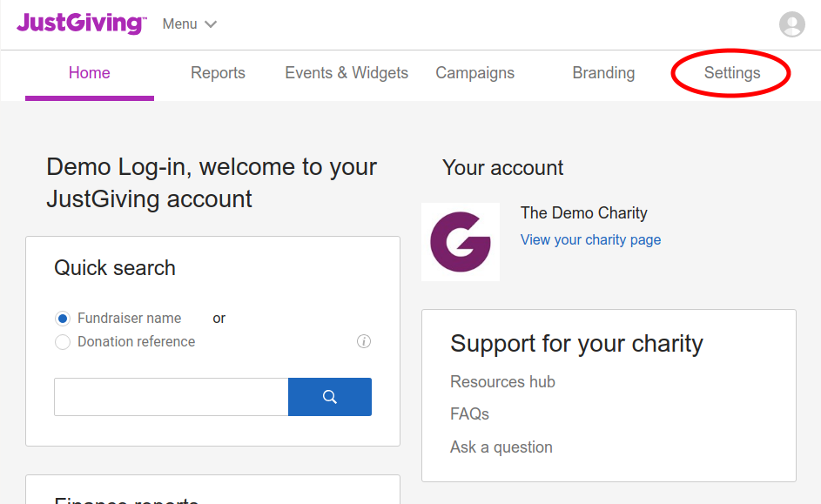Select the Donation reference radio button
This screenshot has width=821, height=504.
63,342
